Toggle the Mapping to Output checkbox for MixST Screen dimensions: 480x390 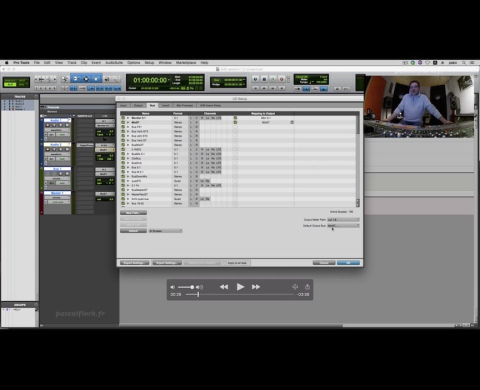(235, 122)
